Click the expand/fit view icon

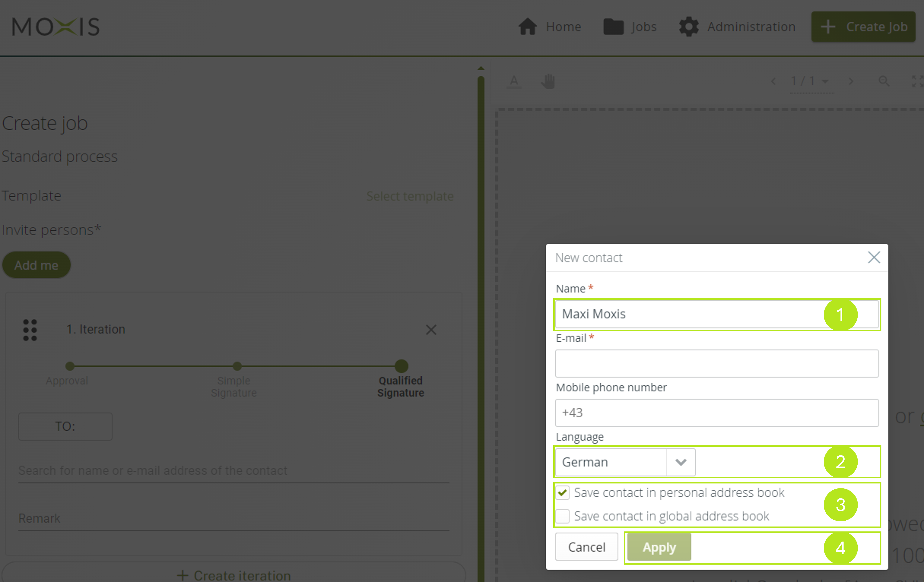(x=916, y=80)
